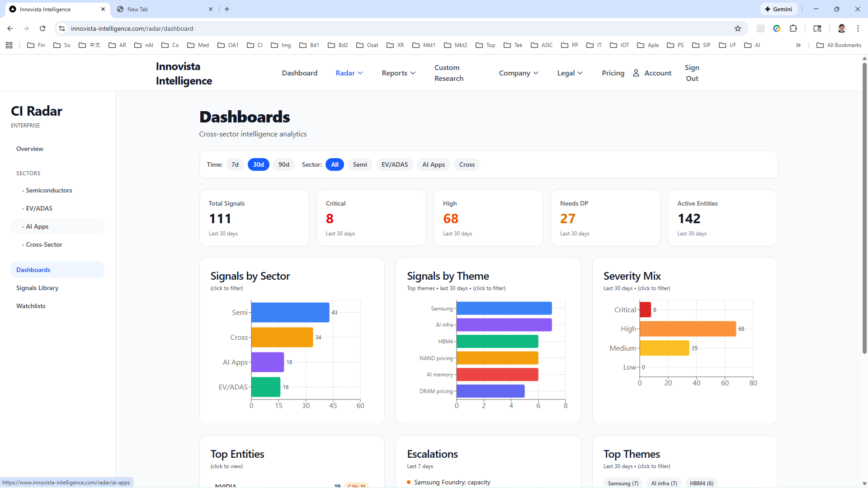This screenshot has width=868, height=488.
Task: Toggle the EV/ADAS sector filter
Action: click(394, 164)
